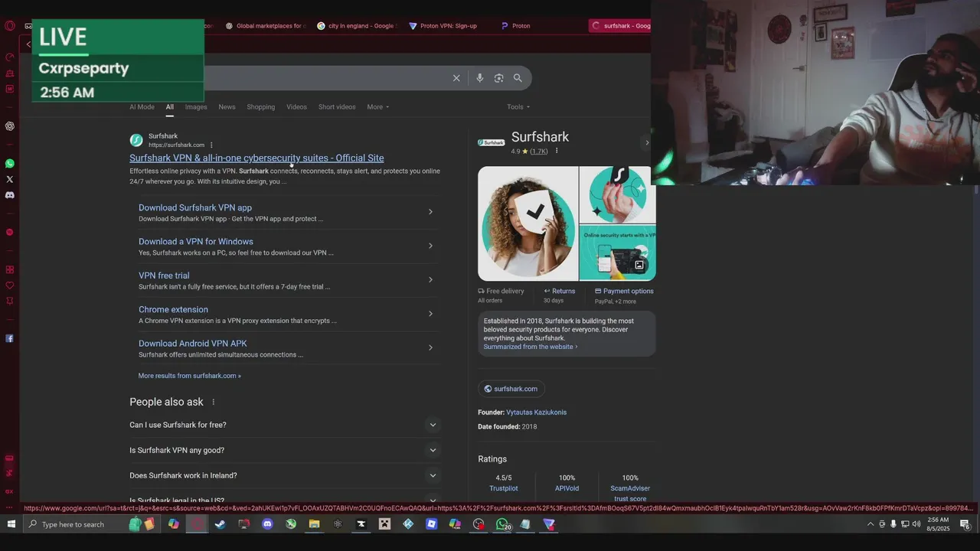Clear the Google search box text
The image size is (980, 551).
point(456,78)
